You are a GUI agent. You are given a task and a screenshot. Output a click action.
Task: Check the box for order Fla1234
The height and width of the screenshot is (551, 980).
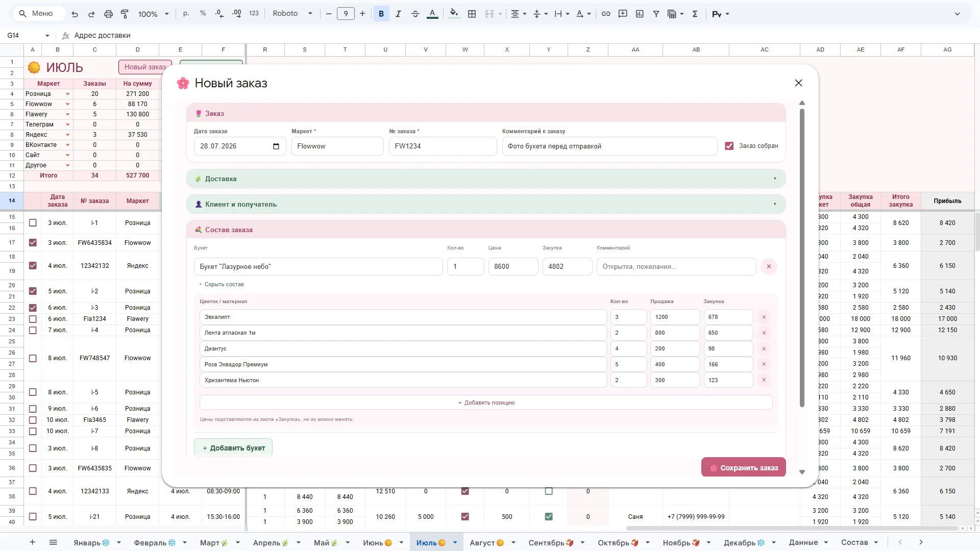click(33, 319)
